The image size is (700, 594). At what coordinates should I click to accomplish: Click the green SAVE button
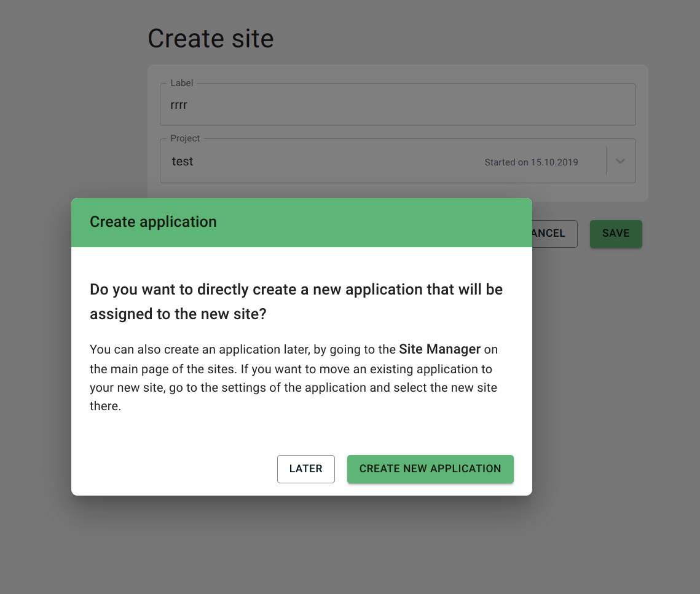pyautogui.click(x=616, y=234)
